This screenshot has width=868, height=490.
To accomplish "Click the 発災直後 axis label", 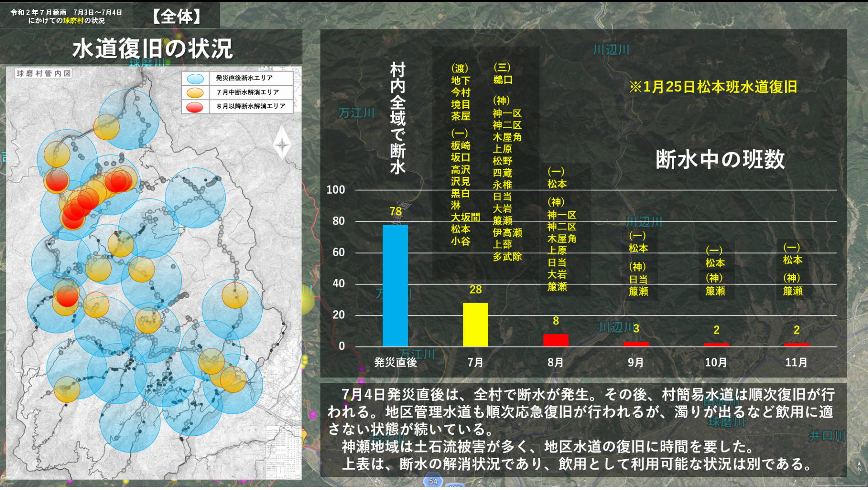I will pos(395,362).
